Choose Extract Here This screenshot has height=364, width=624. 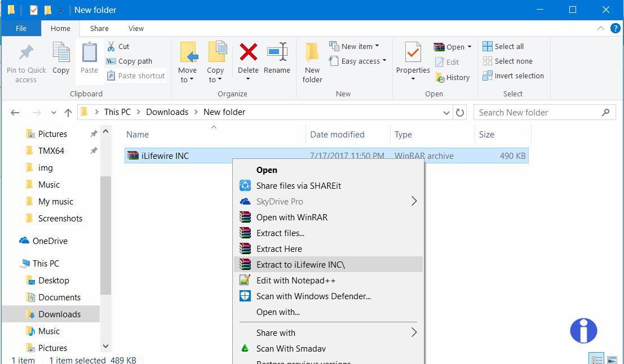tap(329, 248)
